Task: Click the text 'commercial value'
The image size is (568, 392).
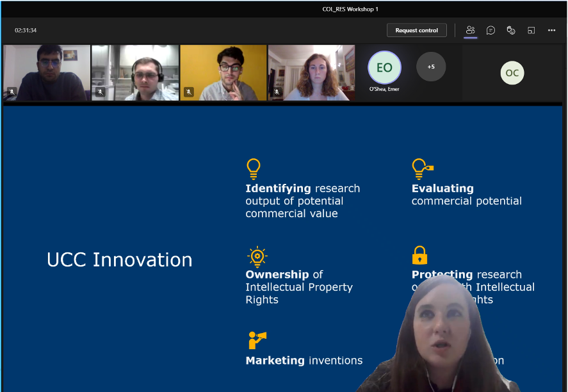Action: (291, 214)
